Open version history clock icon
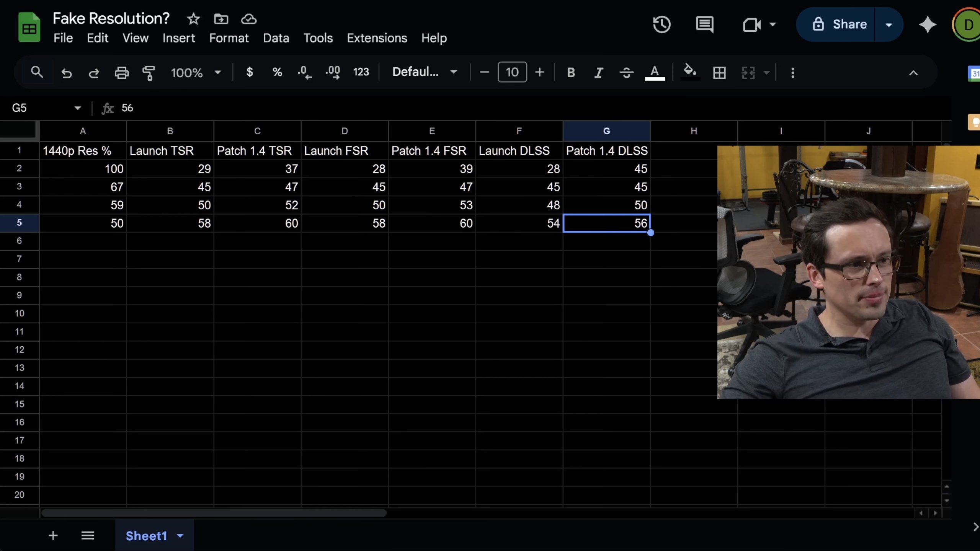 click(x=661, y=24)
